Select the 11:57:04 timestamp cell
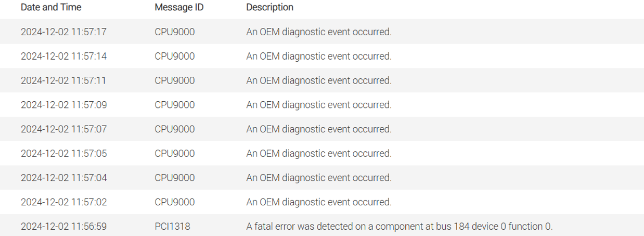Image resolution: width=644 pixels, height=236 pixels. [x=64, y=178]
